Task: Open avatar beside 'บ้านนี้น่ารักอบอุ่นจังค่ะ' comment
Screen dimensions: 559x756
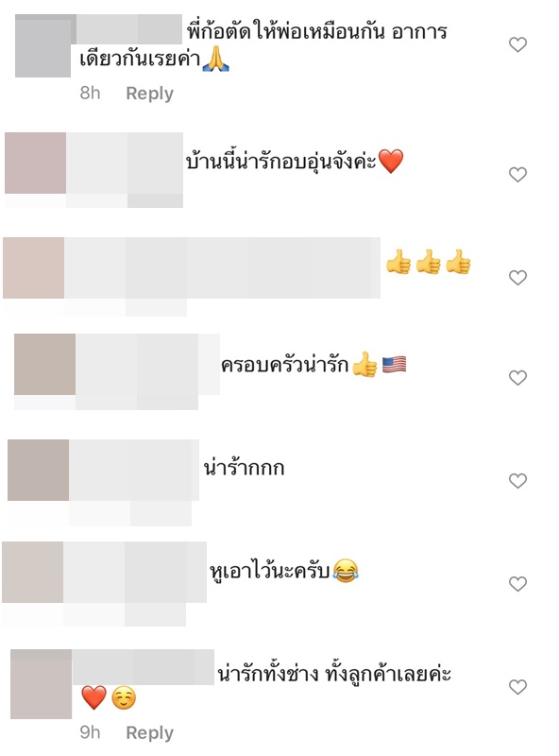Action: pyautogui.click(x=35, y=163)
